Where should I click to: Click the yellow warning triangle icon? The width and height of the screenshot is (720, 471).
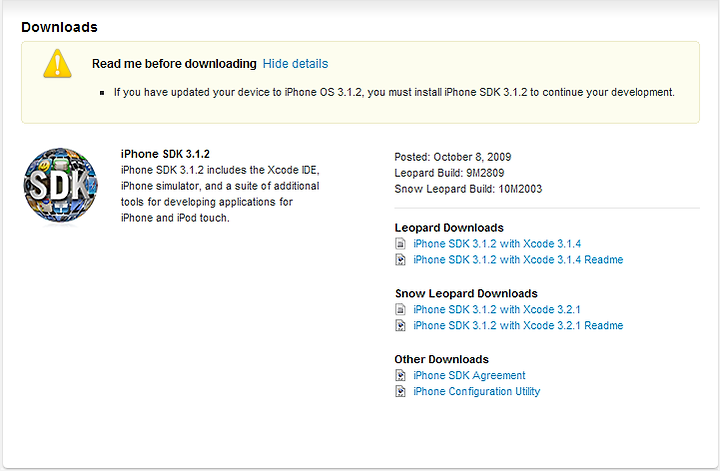point(57,63)
